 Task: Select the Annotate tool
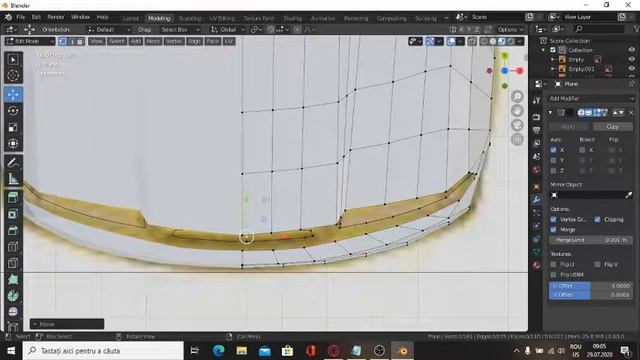[x=13, y=162]
